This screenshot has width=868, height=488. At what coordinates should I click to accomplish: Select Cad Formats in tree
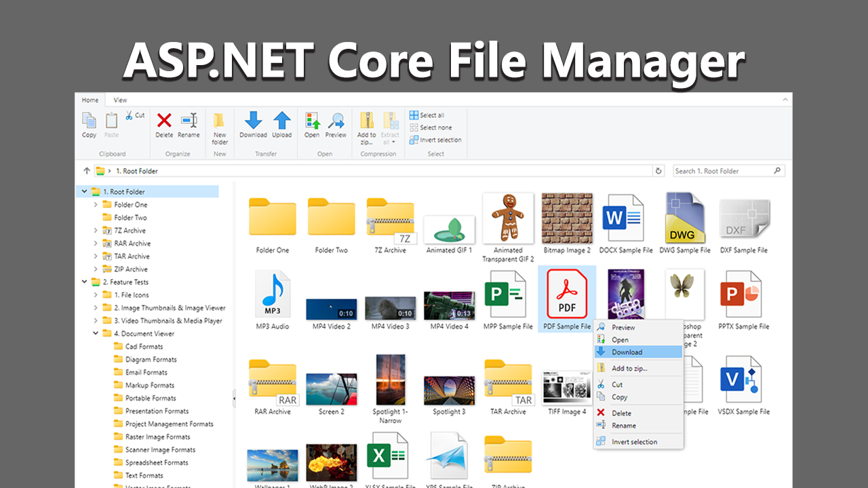[144, 346]
